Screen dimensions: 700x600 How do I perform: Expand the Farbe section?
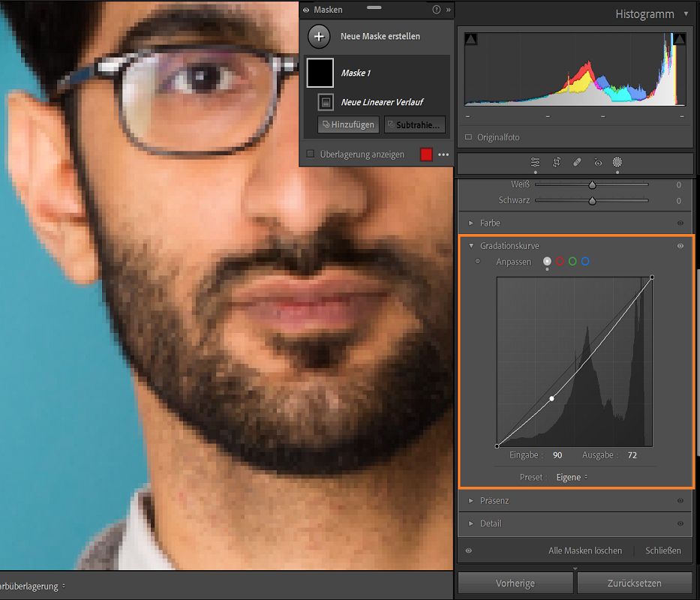[470, 223]
